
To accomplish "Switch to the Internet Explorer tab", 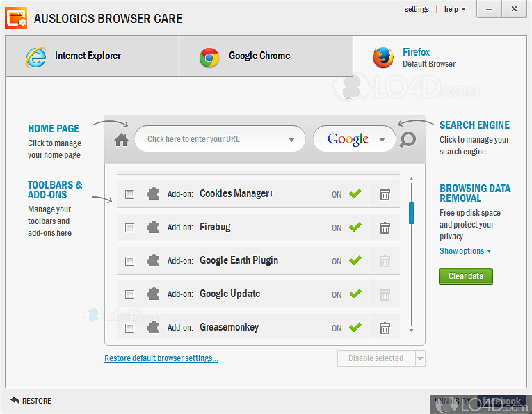I will click(92, 56).
